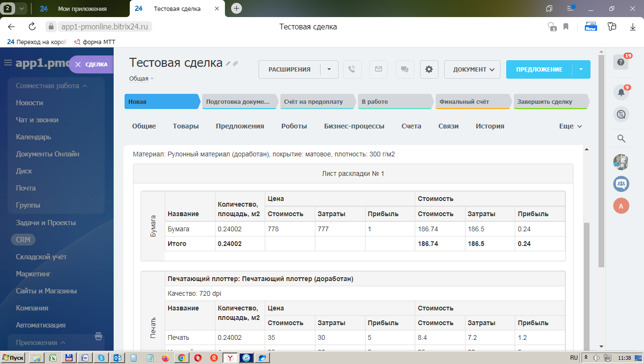The height and width of the screenshot is (364, 644).
Task: Open the chat bubbles icon button
Action: click(404, 69)
